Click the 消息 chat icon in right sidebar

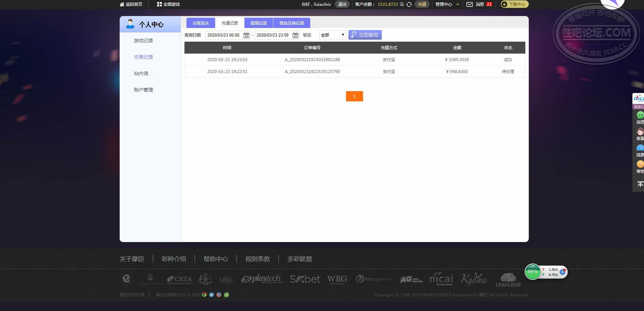tap(640, 115)
